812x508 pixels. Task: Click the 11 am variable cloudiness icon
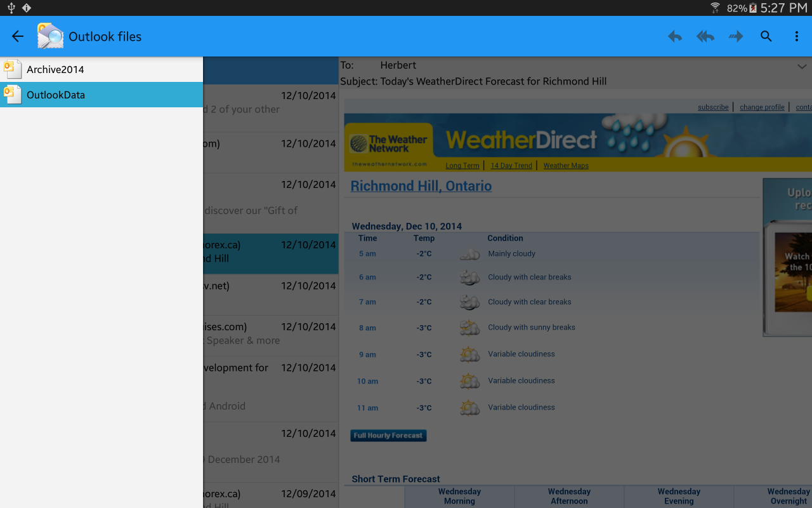pos(469,408)
